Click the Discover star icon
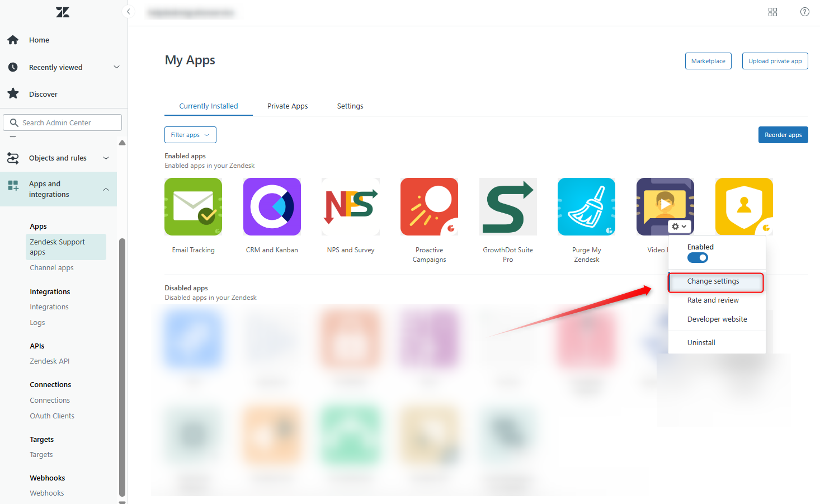 [x=13, y=93]
